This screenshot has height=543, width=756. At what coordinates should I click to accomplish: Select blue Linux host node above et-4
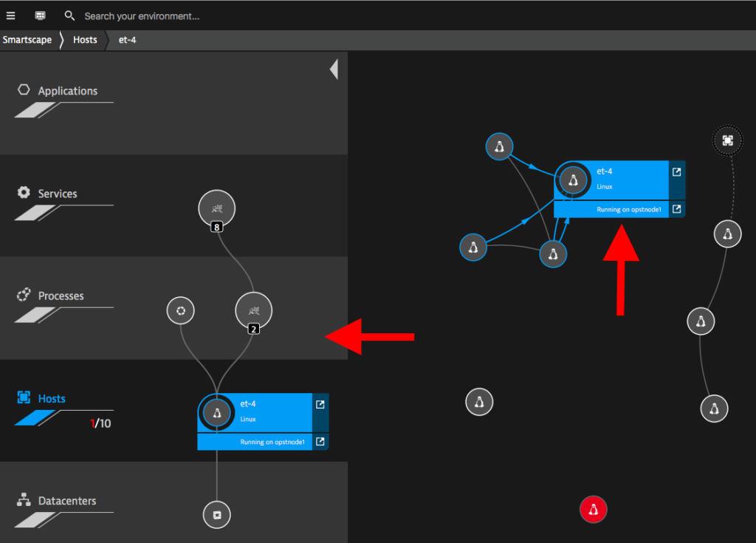(500, 147)
